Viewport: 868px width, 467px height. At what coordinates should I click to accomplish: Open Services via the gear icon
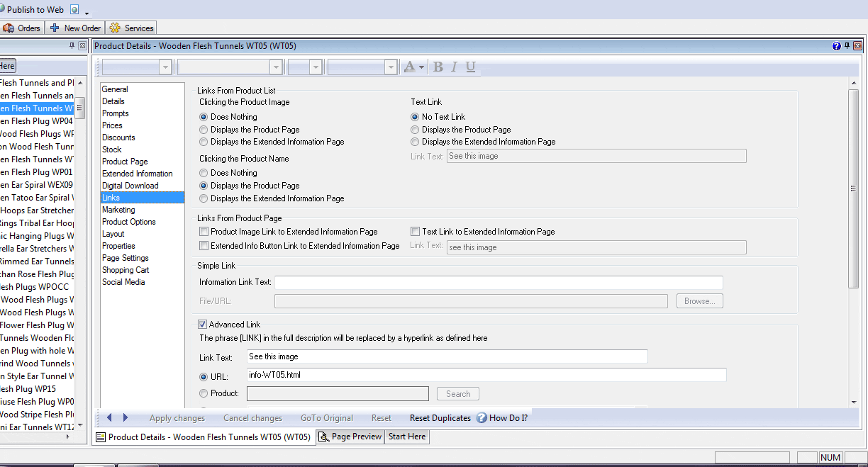[115, 28]
